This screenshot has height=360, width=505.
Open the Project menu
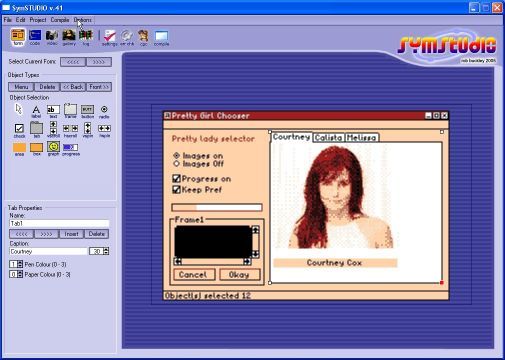[38, 20]
